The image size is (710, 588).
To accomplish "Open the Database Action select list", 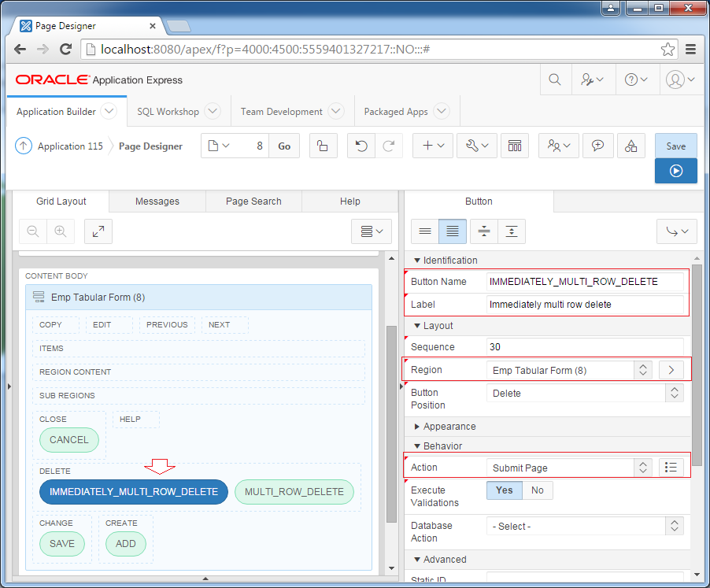I will coord(585,526).
